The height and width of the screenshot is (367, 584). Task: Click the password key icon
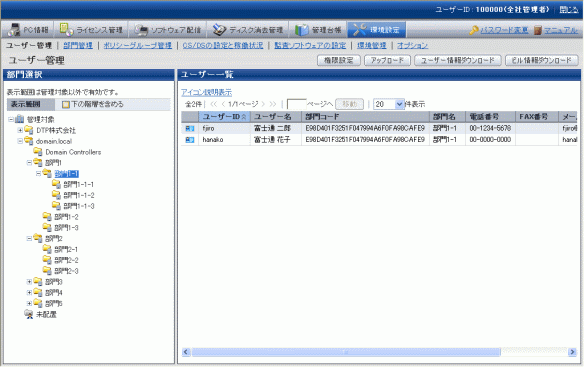[474, 30]
